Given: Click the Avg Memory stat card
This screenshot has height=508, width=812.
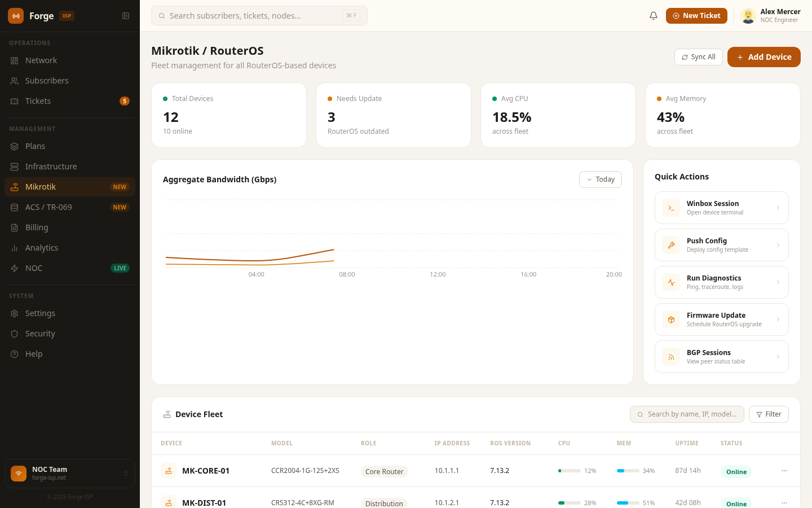Looking at the screenshot, I should [723, 115].
